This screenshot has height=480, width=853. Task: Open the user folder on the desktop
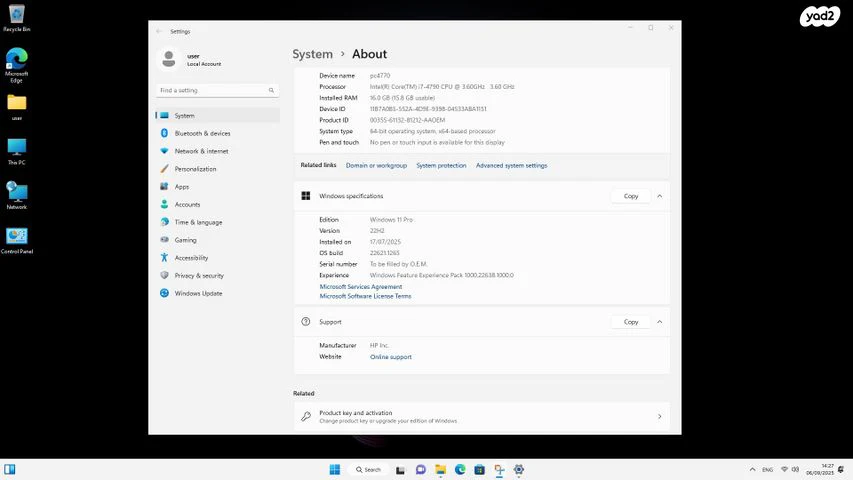coord(16,107)
